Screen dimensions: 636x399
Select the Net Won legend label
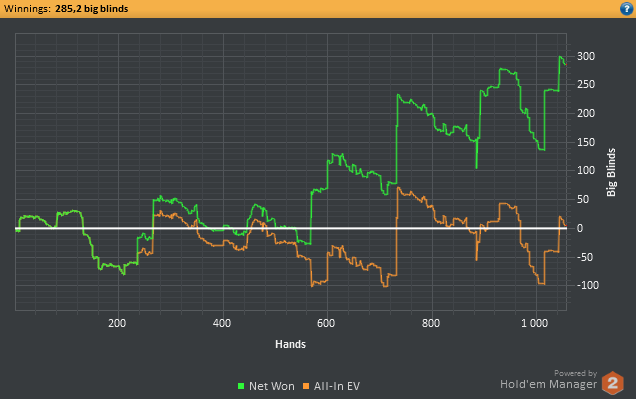tap(272, 386)
